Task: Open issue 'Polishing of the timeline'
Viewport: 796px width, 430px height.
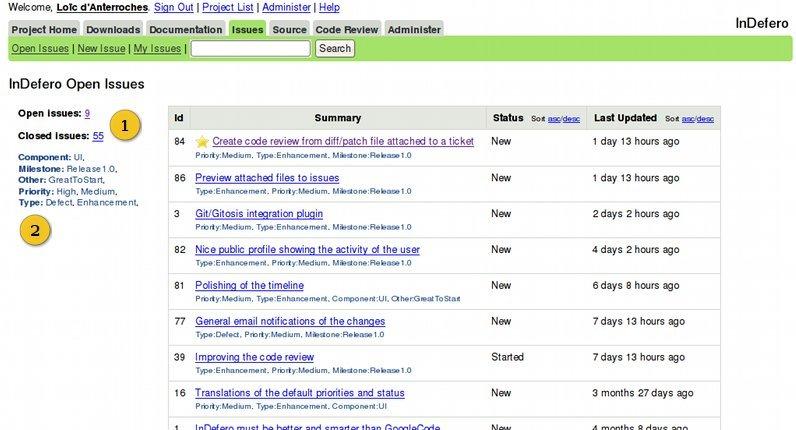Action: click(x=249, y=285)
